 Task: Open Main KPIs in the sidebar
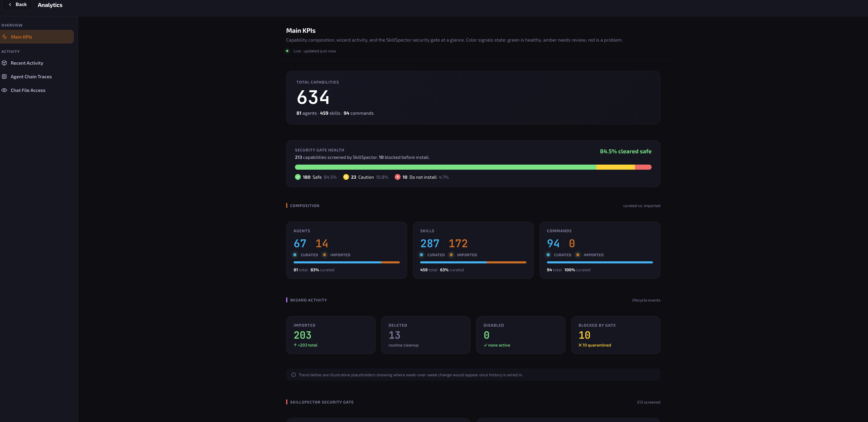37,37
